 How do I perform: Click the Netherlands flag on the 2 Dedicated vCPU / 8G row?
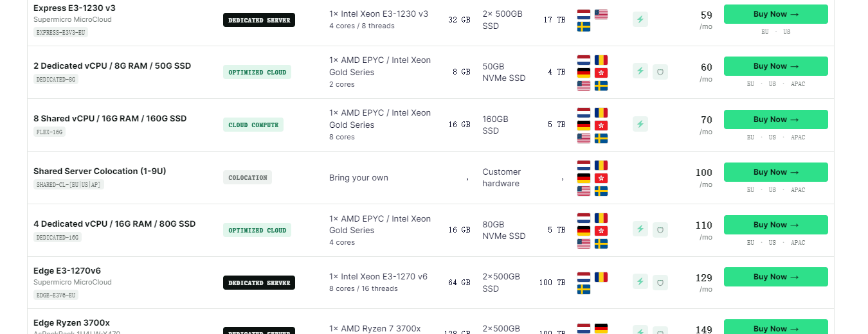[584, 60]
